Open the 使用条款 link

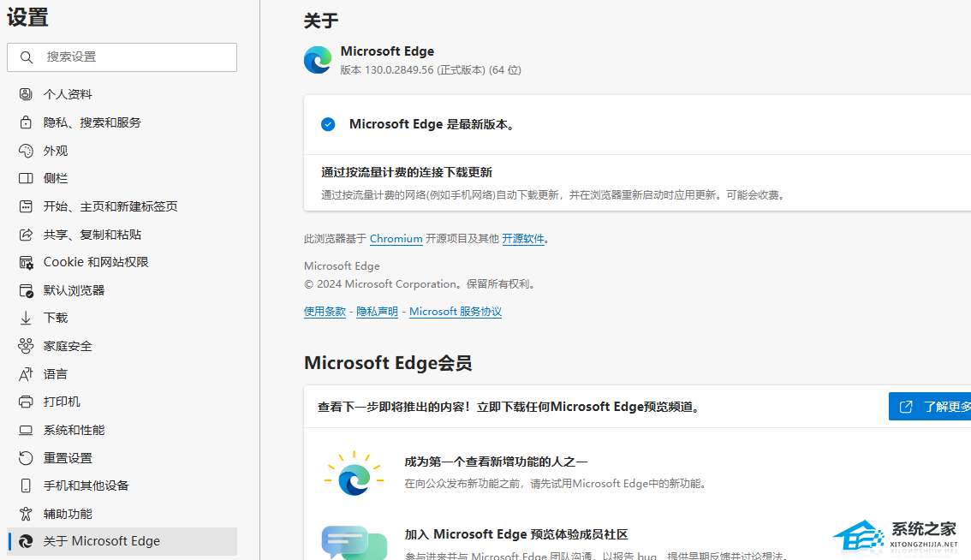click(x=325, y=312)
